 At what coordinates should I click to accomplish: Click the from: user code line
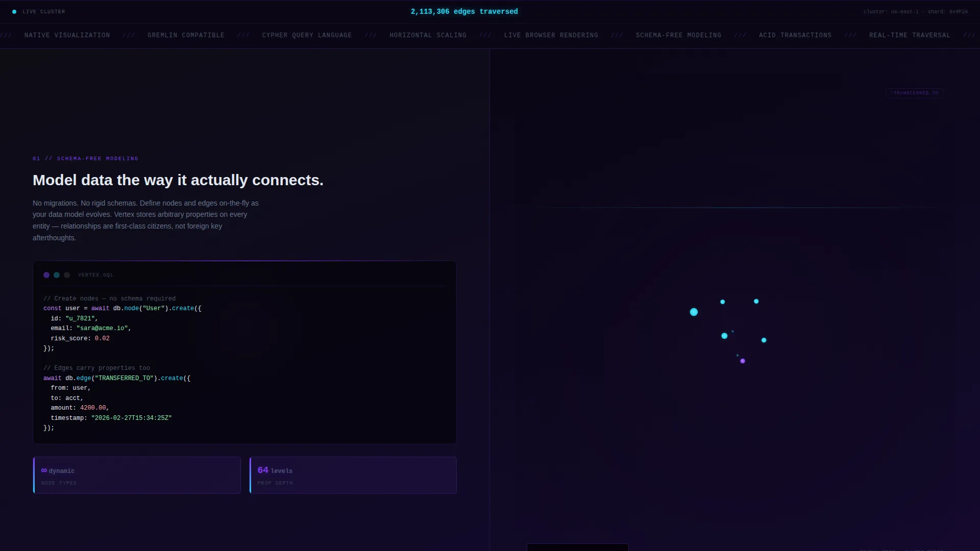[71, 388]
